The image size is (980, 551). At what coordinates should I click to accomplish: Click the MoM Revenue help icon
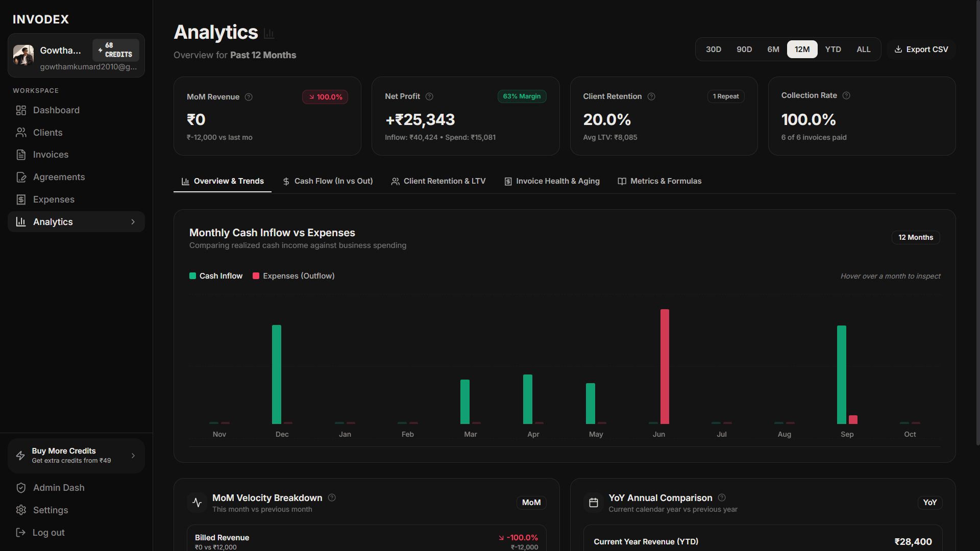pos(249,97)
